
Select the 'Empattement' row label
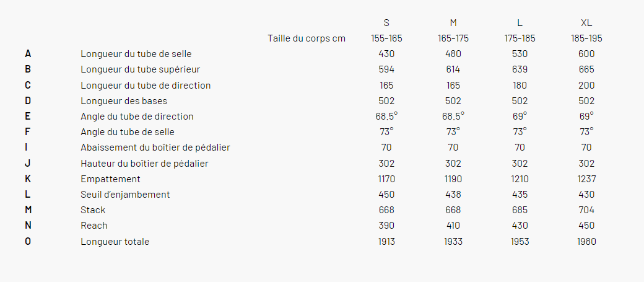(x=110, y=179)
